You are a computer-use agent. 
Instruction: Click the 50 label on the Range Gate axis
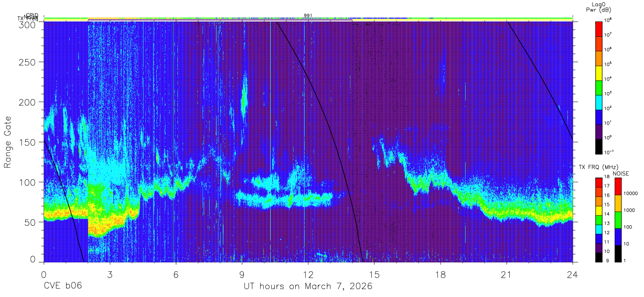tap(30, 222)
